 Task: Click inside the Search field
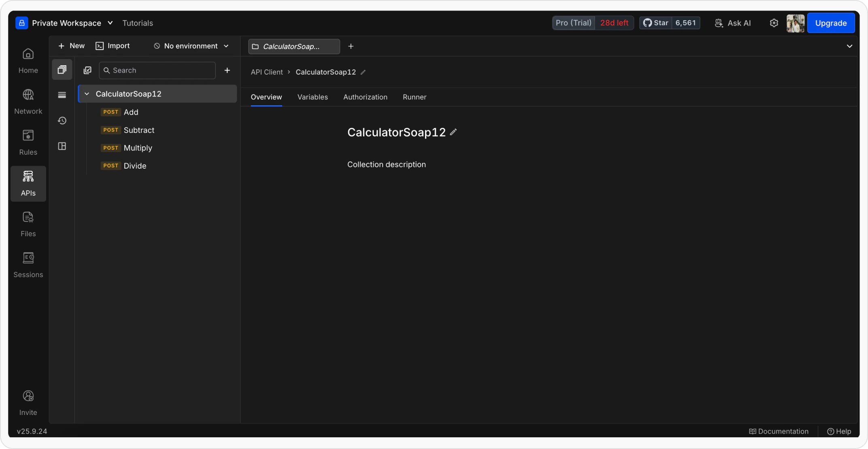tap(157, 70)
